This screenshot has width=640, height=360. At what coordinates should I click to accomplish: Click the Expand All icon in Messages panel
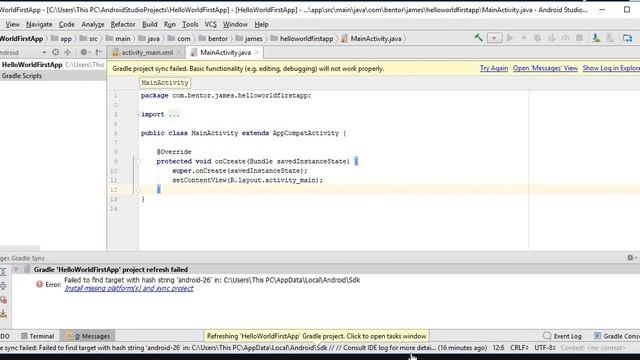4,272
